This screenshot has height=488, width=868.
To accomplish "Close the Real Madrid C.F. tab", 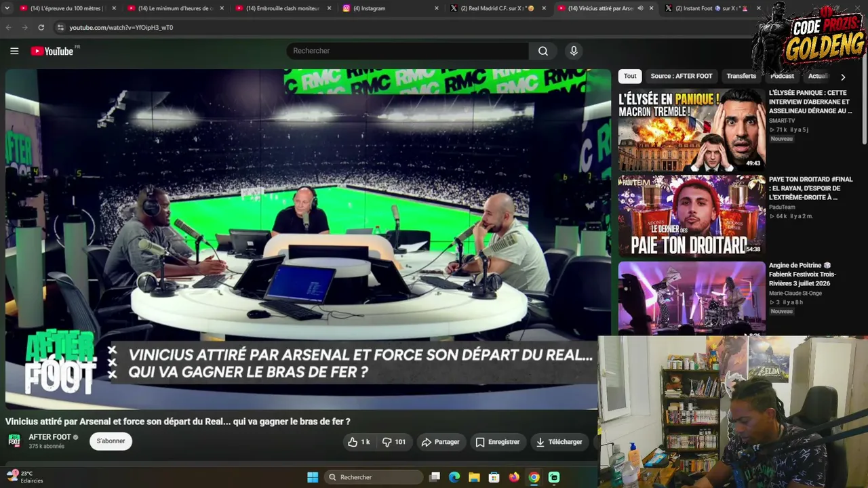I will point(544,8).
